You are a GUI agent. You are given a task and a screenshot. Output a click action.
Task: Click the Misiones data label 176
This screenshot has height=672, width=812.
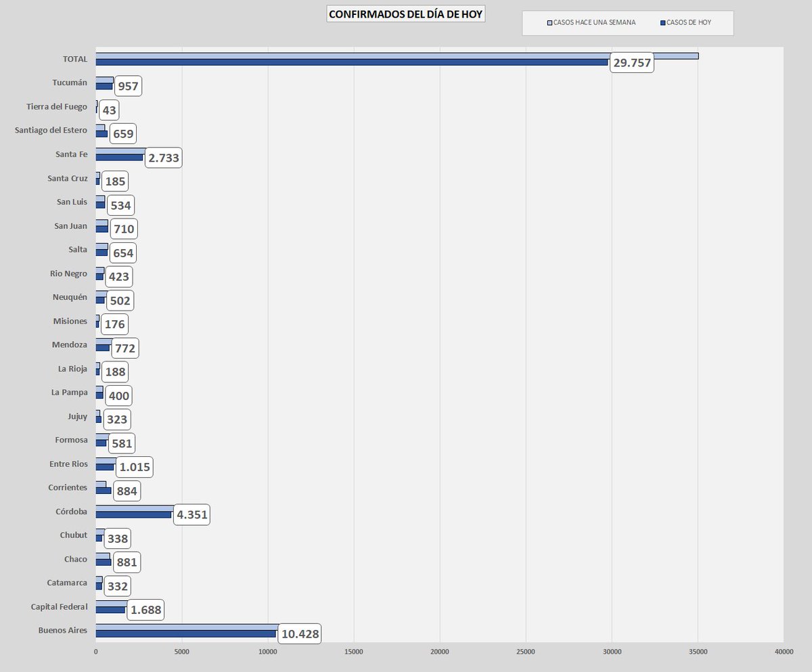pos(114,324)
